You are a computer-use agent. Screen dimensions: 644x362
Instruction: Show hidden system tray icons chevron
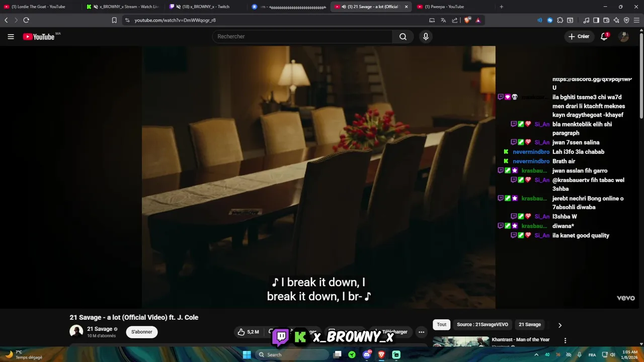pyautogui.click(x=537, y=354)
